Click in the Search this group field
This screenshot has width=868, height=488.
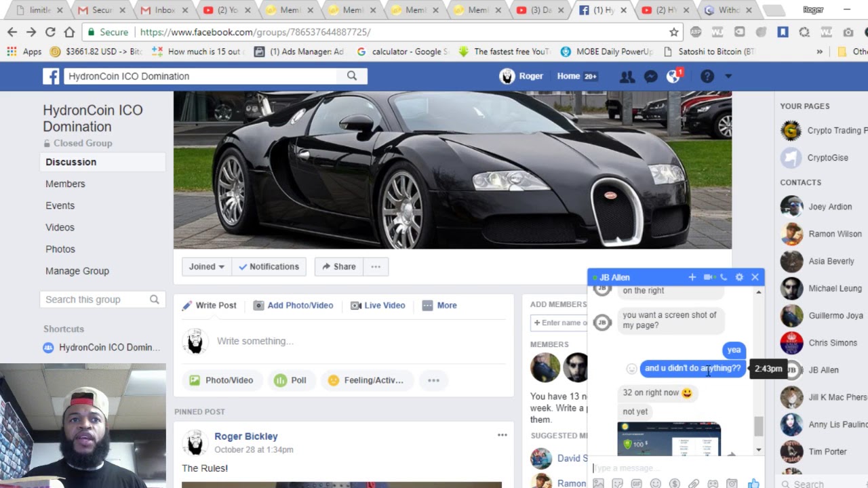click(102, 300)
